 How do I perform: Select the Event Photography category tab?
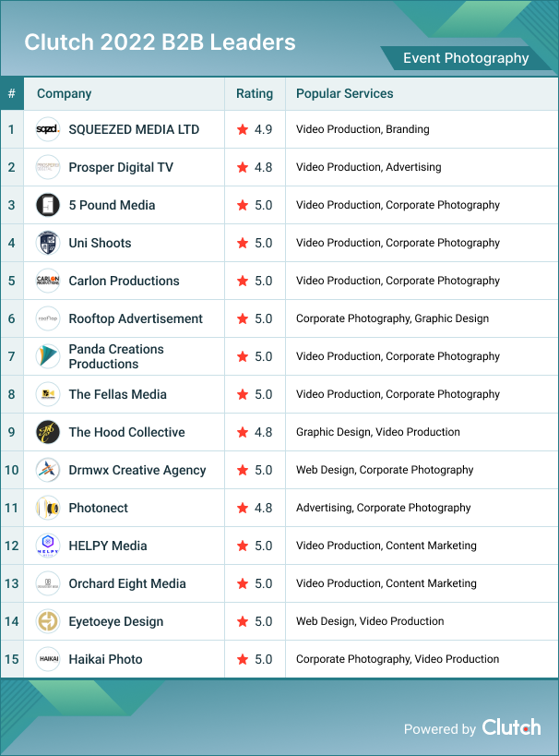pyautogui.click(x=466, y=58)
